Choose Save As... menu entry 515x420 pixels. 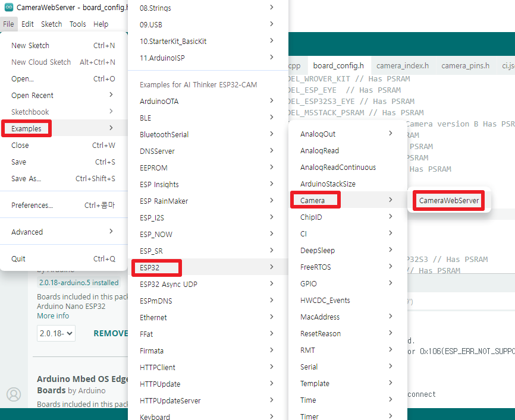[64, 178]
